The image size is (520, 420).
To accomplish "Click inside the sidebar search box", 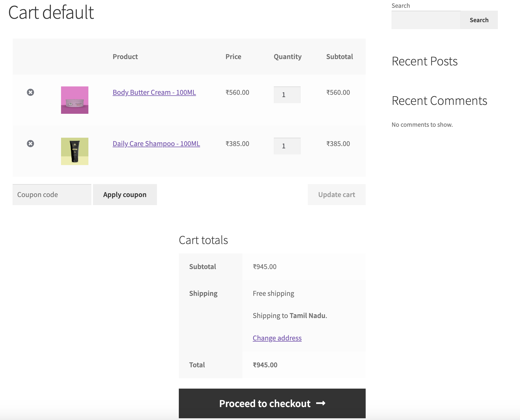I will pos(426,20).
